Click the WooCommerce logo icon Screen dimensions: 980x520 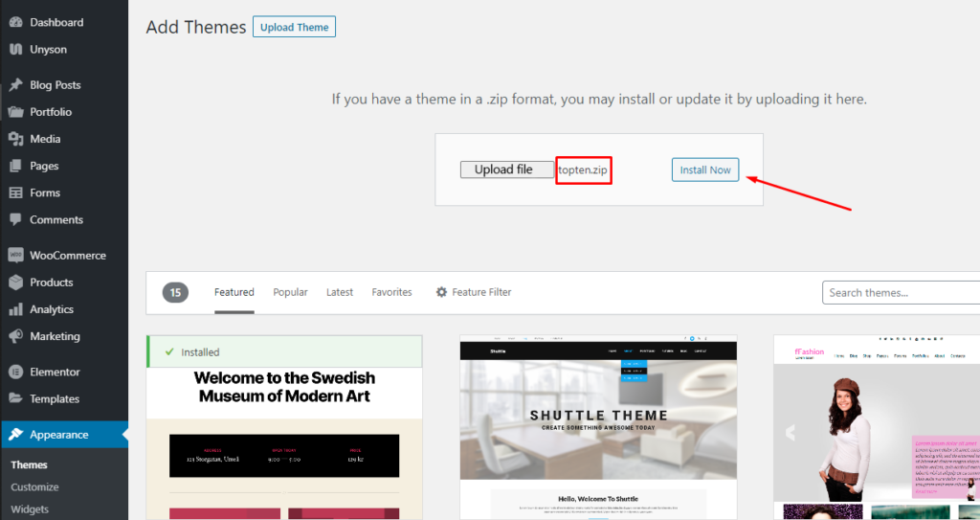16,256
